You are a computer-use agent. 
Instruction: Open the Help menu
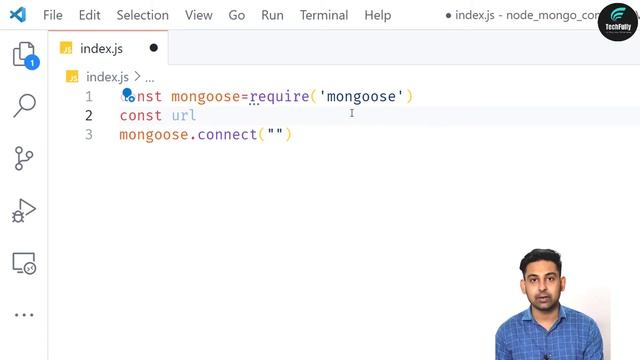[378, 15]
